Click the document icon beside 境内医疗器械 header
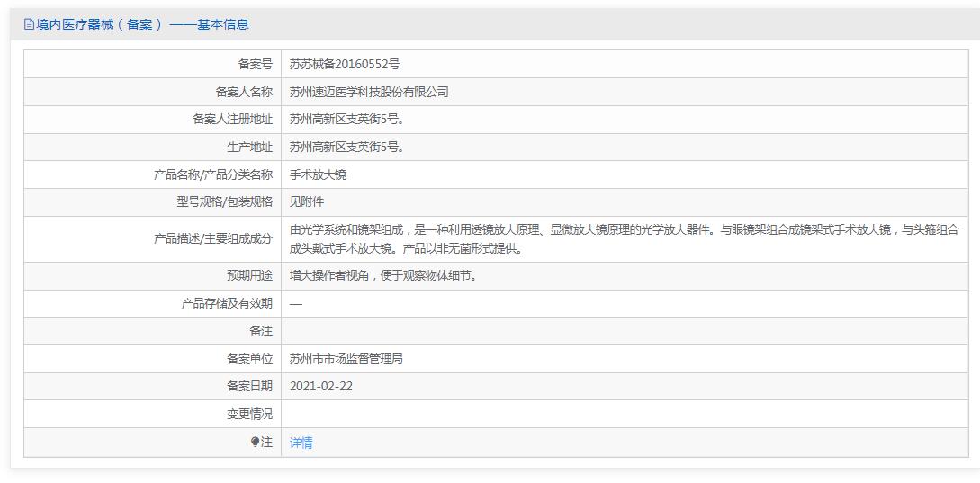The width and height of the screenshot is (980, 483). pos(28,24)
